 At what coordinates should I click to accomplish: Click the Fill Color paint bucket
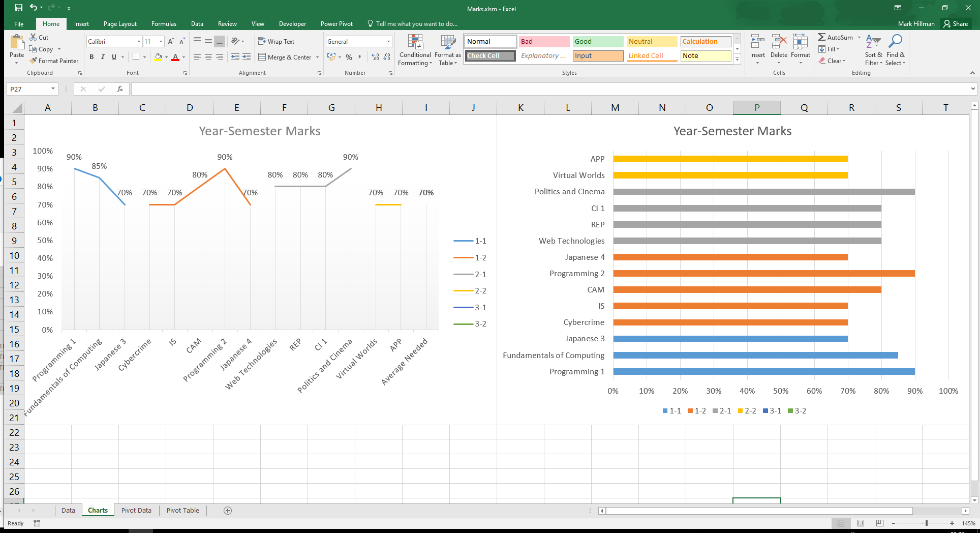click(158, 57)
